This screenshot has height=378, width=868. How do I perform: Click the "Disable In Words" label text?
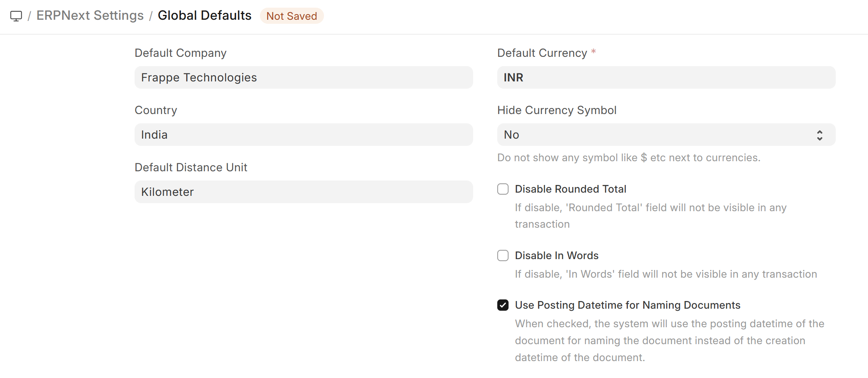557,255
